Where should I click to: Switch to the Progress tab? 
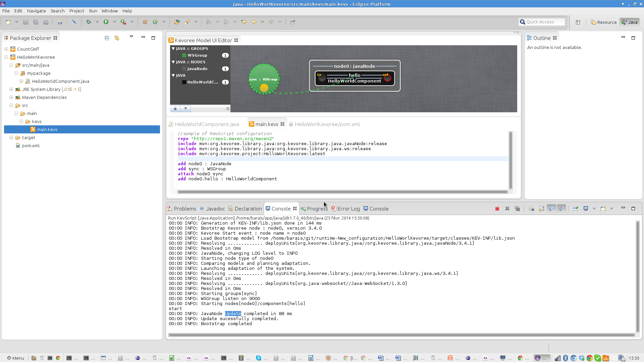[x=314, y=208]
